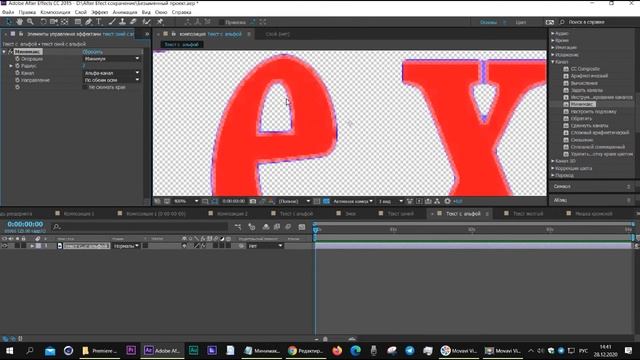Select the Pen tool
This screenshot has height=360, width=640.
click(89, 22)
